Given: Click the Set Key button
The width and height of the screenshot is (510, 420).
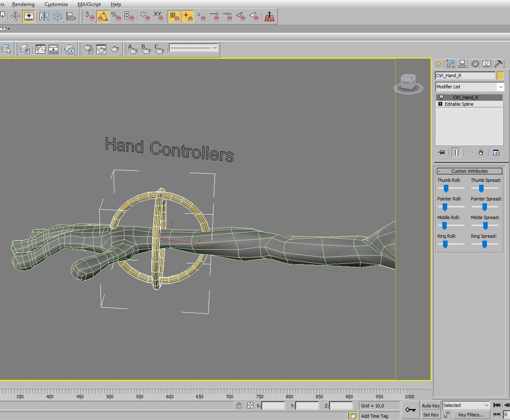Looking at the screenshot, I should [x=431, y=415].
